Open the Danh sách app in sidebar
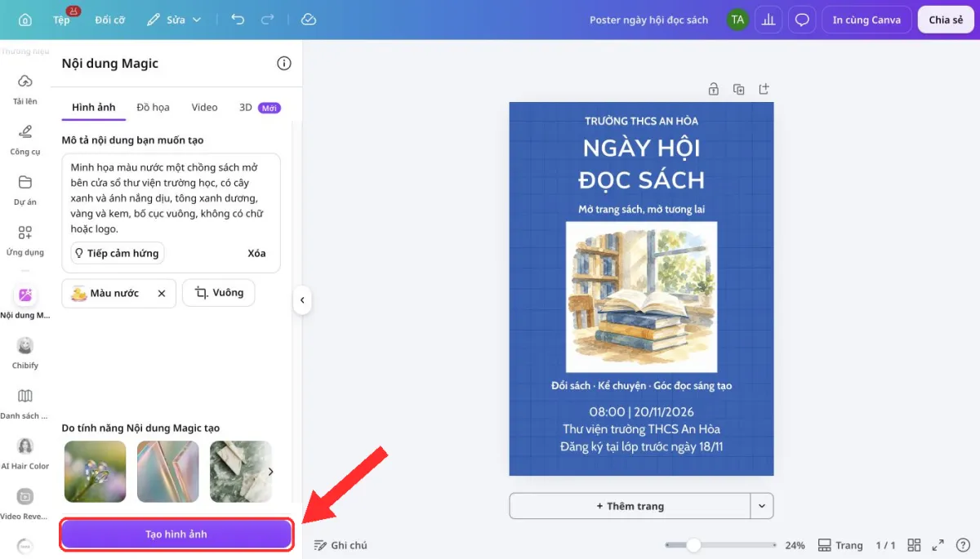980x559 pixels. point(24,403)
